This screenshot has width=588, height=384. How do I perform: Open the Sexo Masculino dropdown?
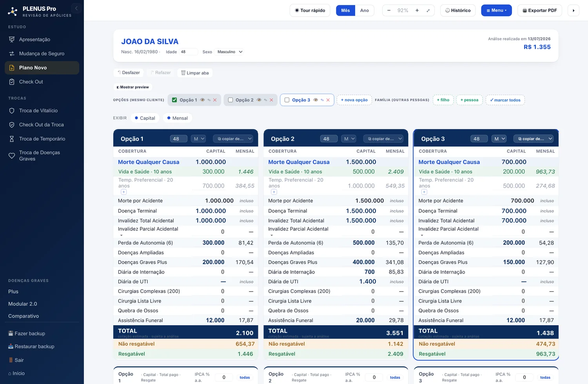(x=229, y=52)
